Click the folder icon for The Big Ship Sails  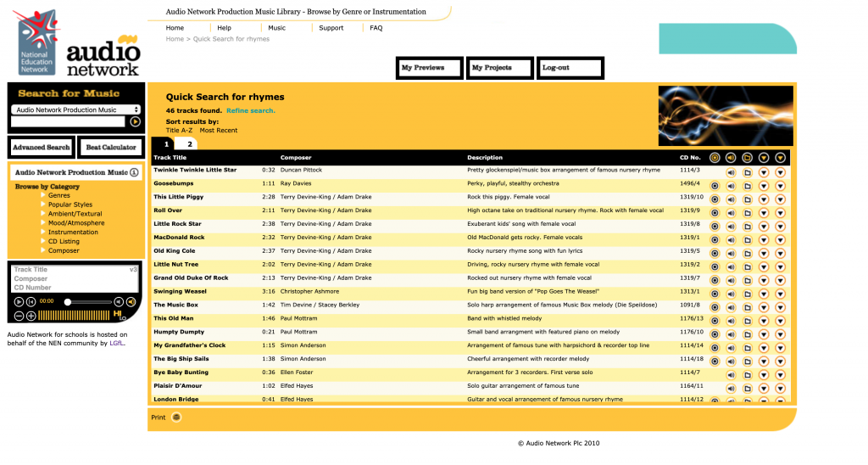(x=748, y=361)
